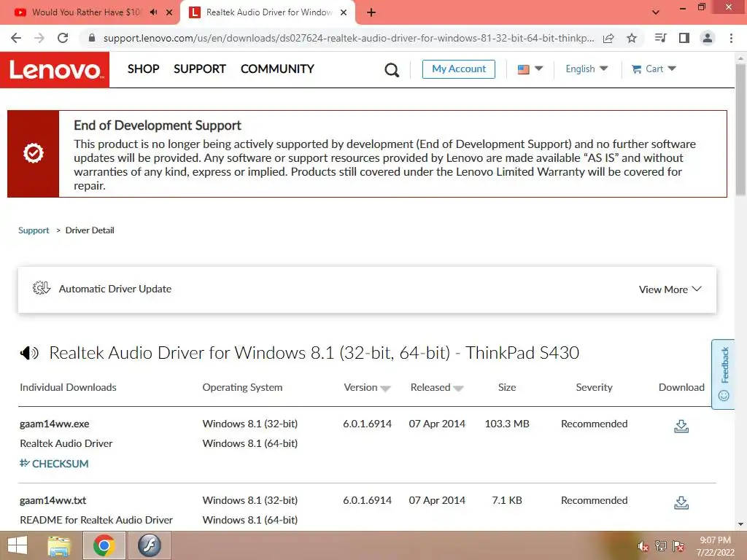Open the English language dropdown
Viewport: 747px width, 560px height.
pos(587,69)
